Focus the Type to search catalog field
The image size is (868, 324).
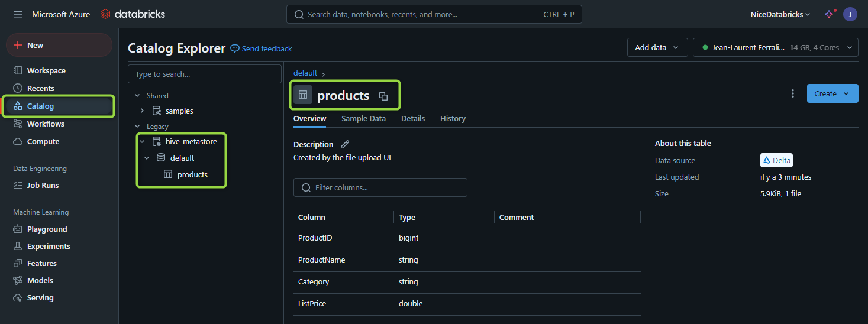205,74
